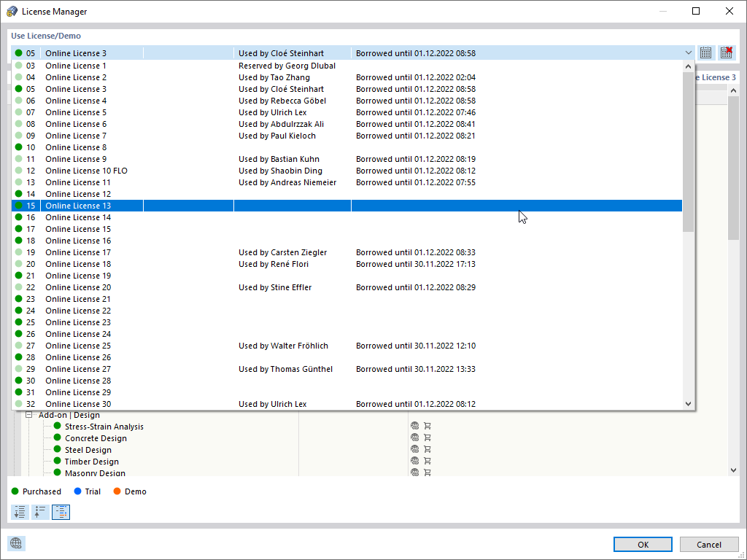
Task: Click the calendar borrow license icon
Action: [x=705, y=52]
